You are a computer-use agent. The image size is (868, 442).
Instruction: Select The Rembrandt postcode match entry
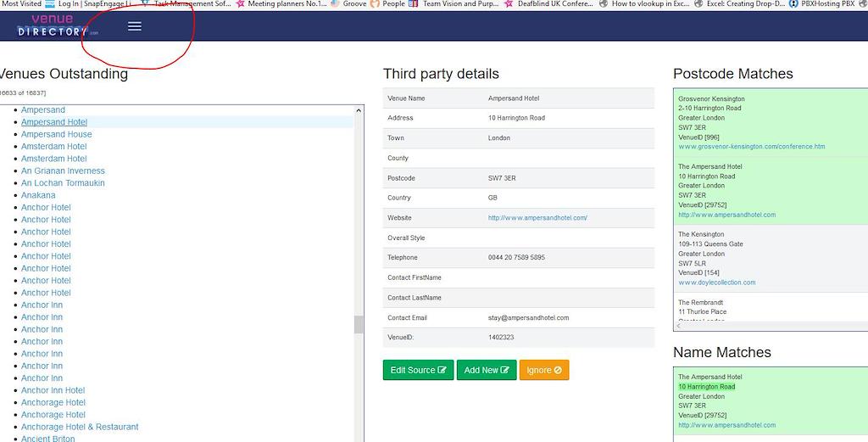coord(771,307)
